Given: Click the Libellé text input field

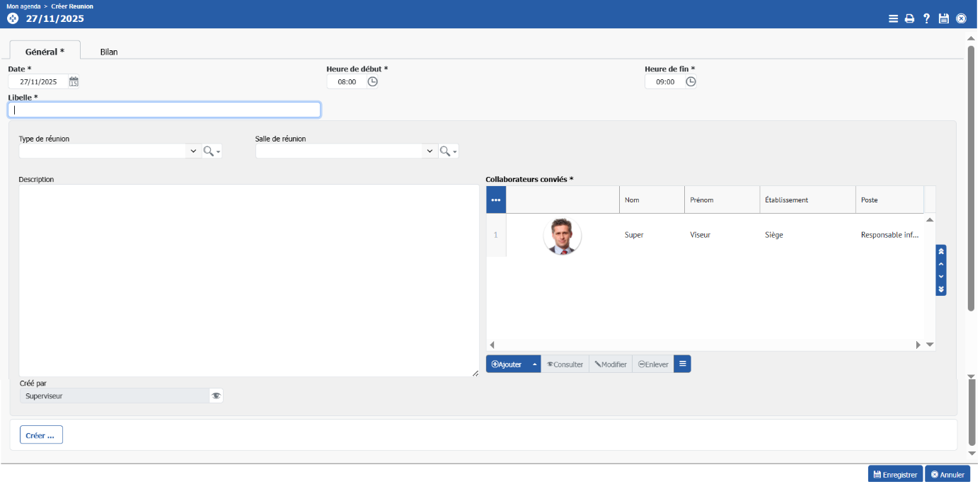Looking at the screenshot, I should [x=164, y=110].
